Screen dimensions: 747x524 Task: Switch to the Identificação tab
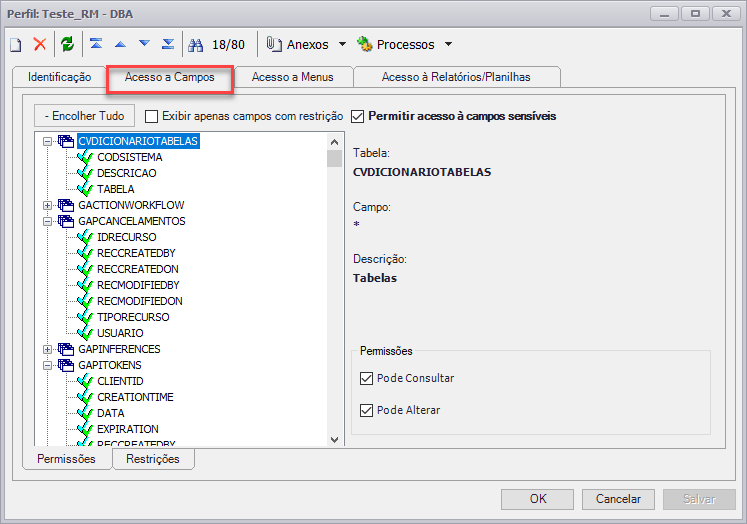[x=60, y=77]
